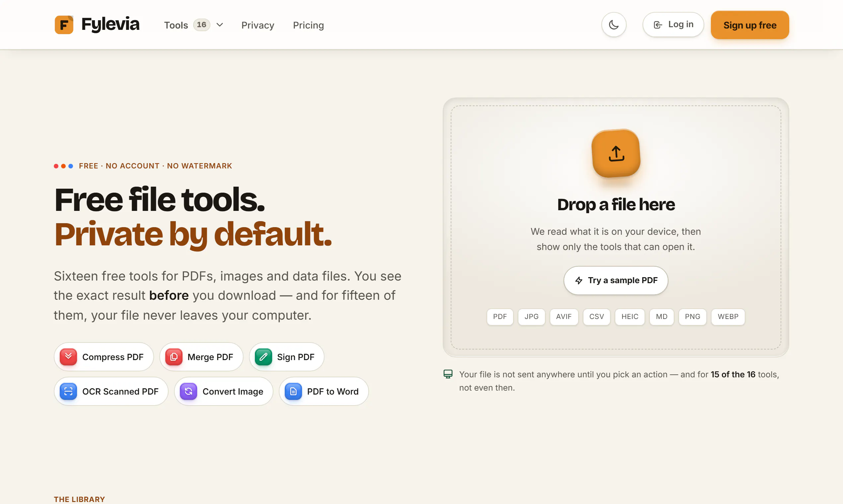Click the red Merge PDF icon

[x=174, y=357]
